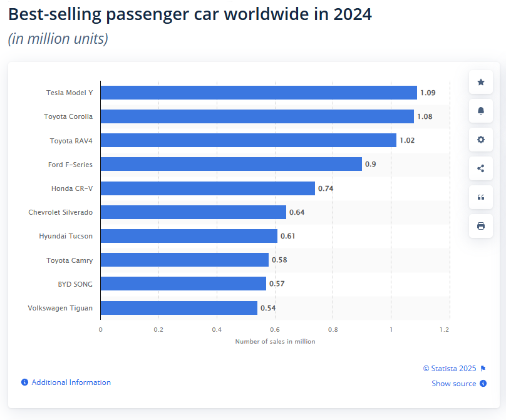Select the Toyota RAV4 bar
This screenshot has width=506, height=420.
point(249,140)
